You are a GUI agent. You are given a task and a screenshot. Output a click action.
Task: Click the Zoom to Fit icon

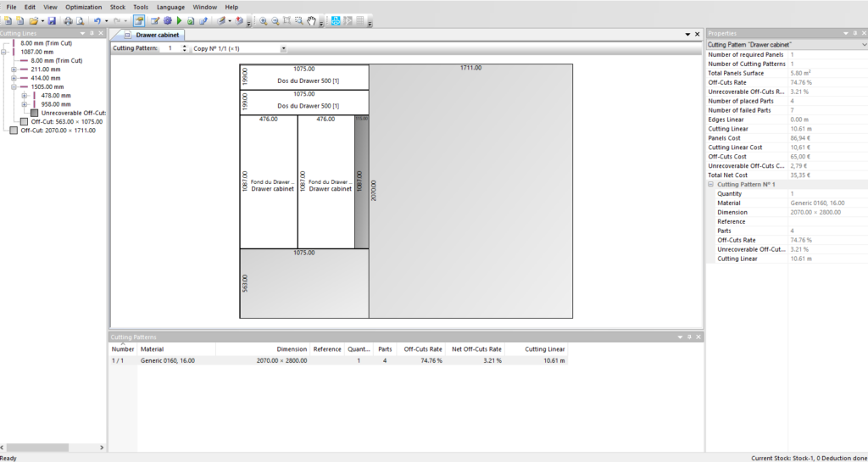point(287,21)
